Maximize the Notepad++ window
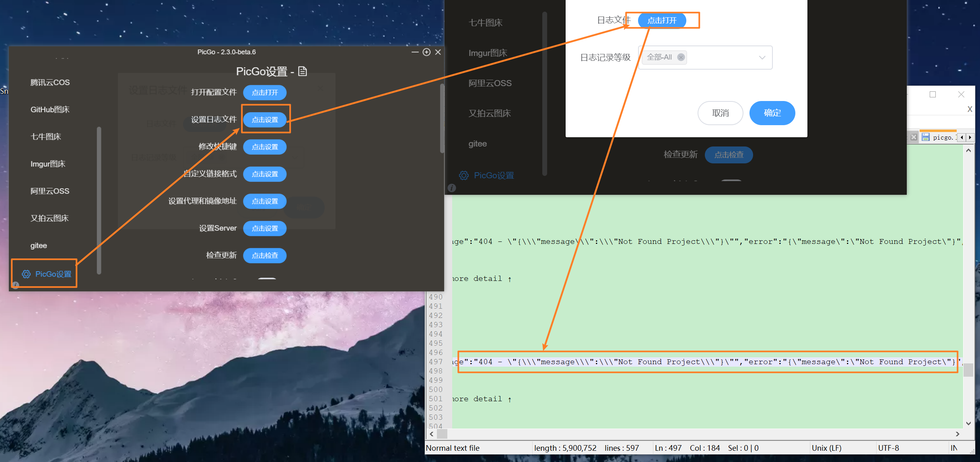 (x=933, y=94)
